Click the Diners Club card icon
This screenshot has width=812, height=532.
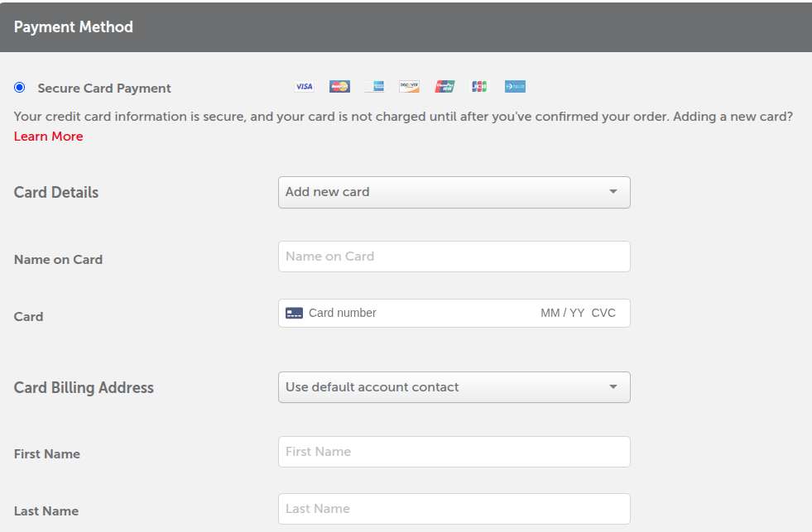pos(515,86)
